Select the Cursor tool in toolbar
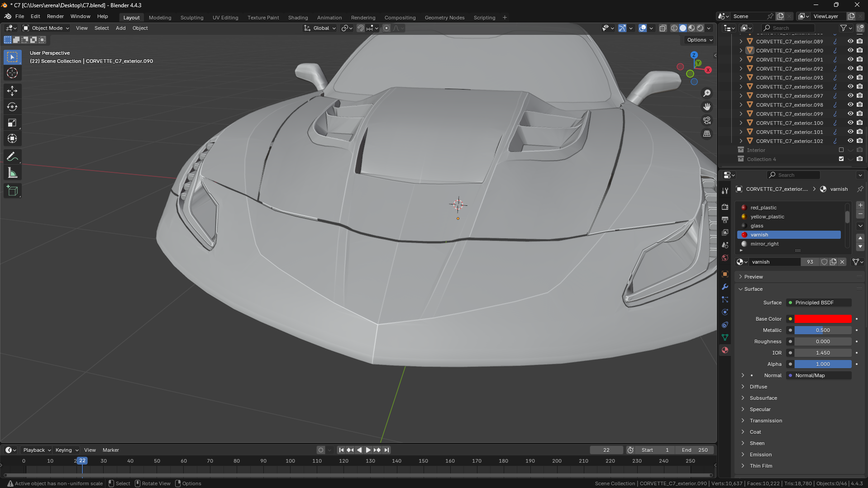868x488 pixels. (12, 73)
